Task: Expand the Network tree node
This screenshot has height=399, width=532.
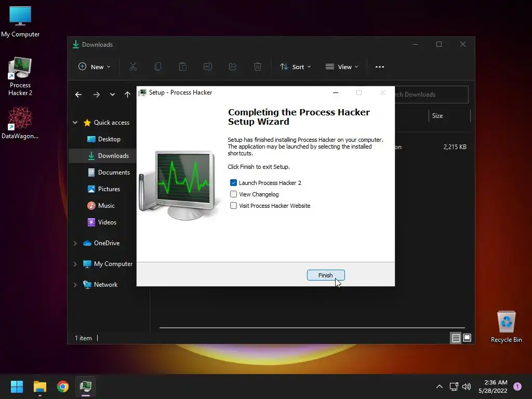Action: pos(75,285)
